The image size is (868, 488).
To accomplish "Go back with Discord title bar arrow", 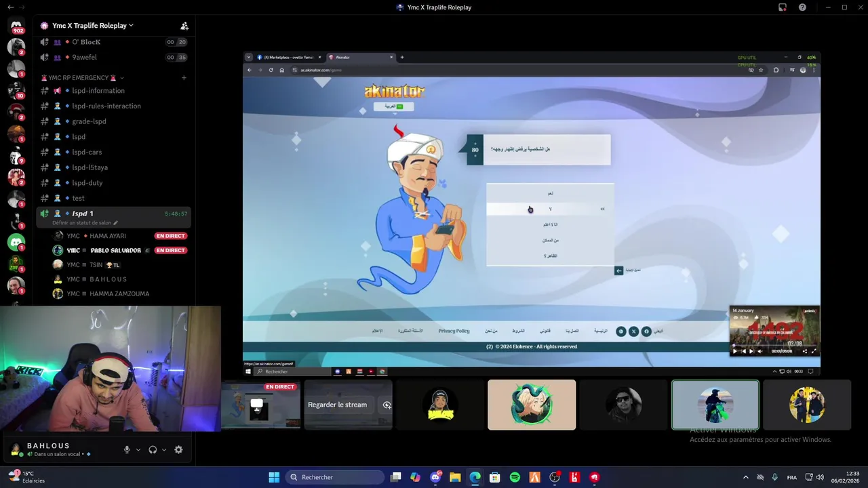I will pyautogui.click(x=10, y=7).
